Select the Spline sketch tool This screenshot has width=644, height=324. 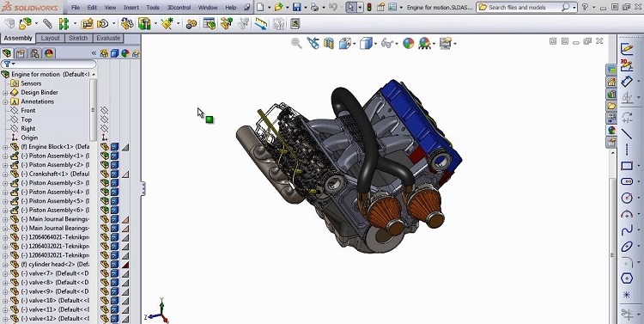(x=627, y=230)
